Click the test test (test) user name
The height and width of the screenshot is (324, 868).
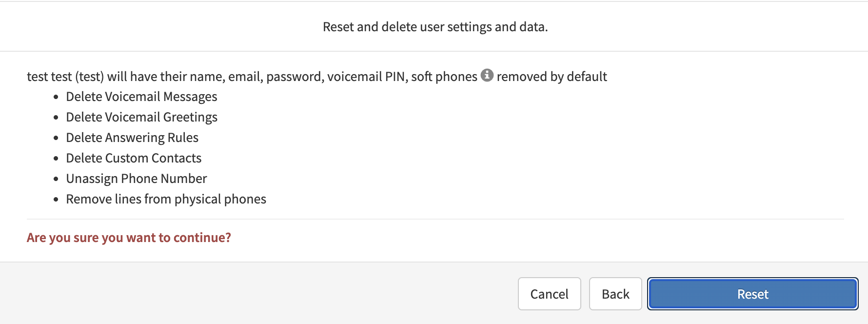point(65,77)
